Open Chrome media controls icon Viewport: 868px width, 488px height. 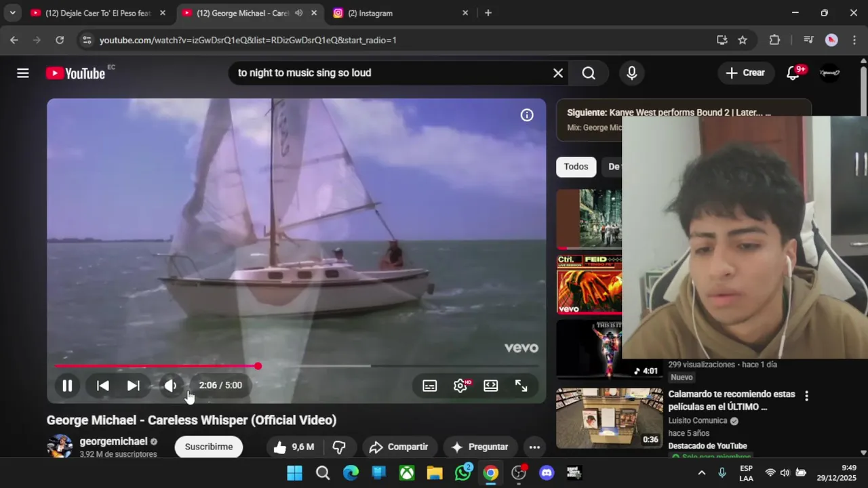(808, 40)
